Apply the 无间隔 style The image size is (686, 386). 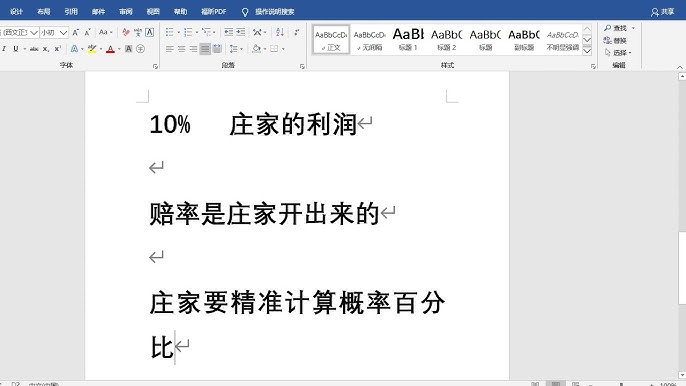pyautogui.click(x=370, y=39)
